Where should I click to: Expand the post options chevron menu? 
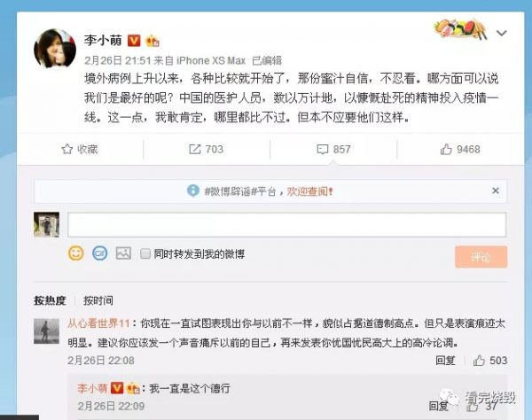pyautogui.click(x=502, y=33)
